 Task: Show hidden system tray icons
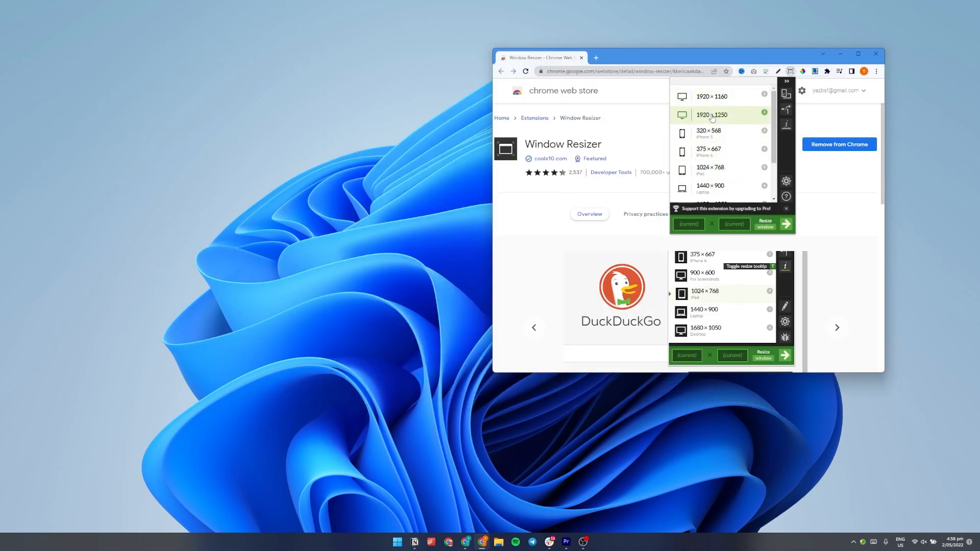853,542
